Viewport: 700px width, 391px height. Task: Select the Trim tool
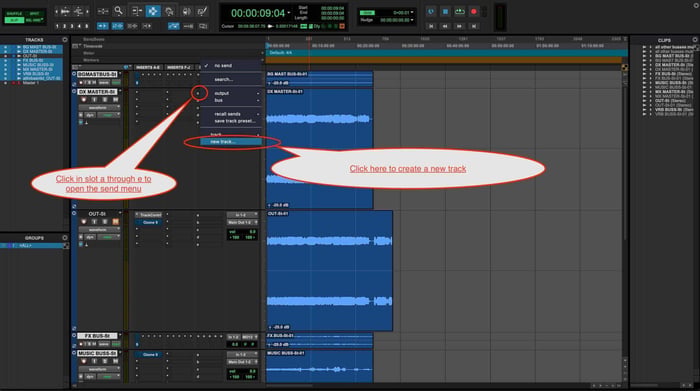click(x=136, y=11)
